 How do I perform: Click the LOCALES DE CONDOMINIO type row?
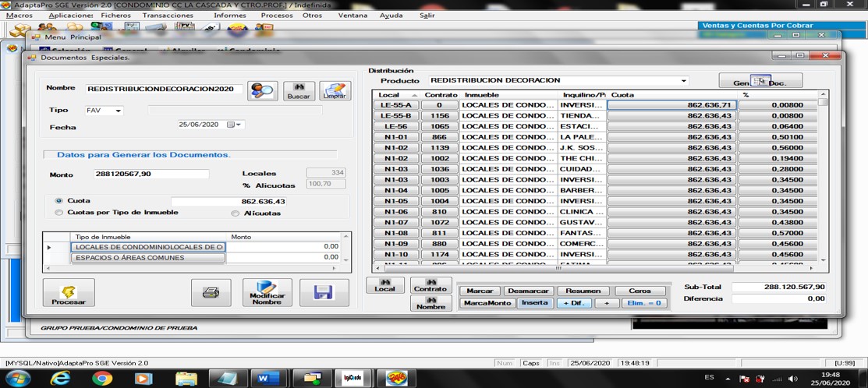[x=148, y=246]
